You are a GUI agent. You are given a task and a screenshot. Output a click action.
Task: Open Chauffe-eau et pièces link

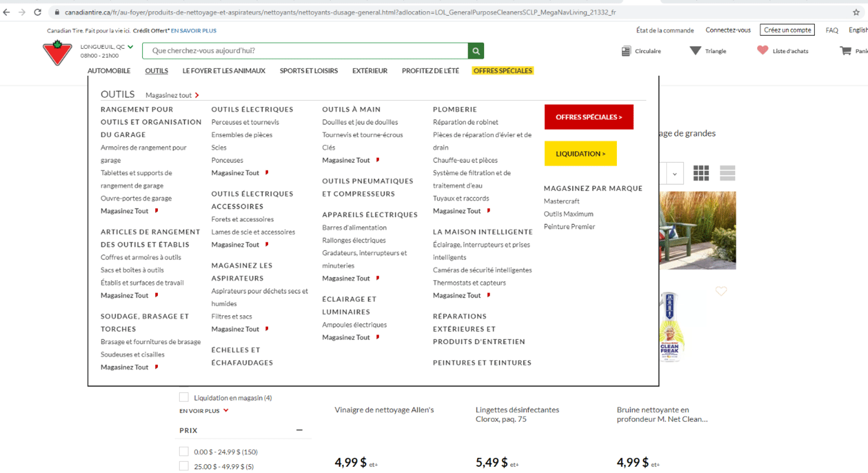[465, 160]
